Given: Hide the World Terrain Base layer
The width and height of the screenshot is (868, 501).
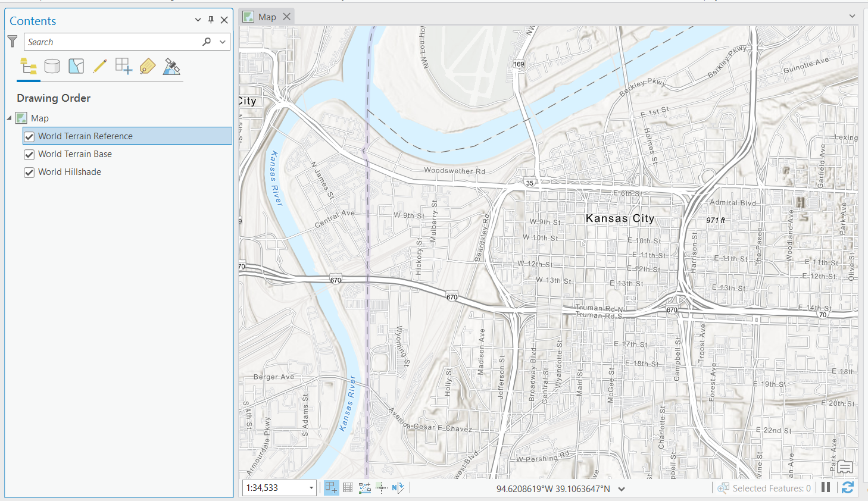Looking at the screenshot, I should coord(29,154).
